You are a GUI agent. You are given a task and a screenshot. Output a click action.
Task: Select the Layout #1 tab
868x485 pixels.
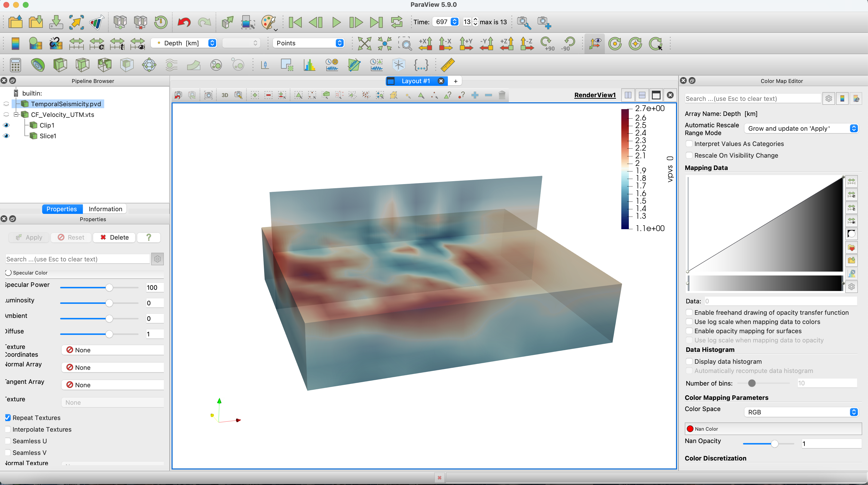[416, 81]
